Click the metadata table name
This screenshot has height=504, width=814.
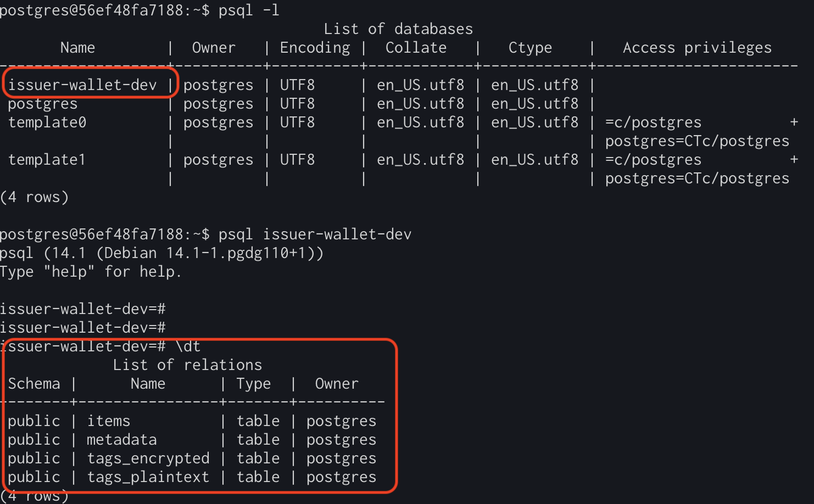click(x=122, y=440)
